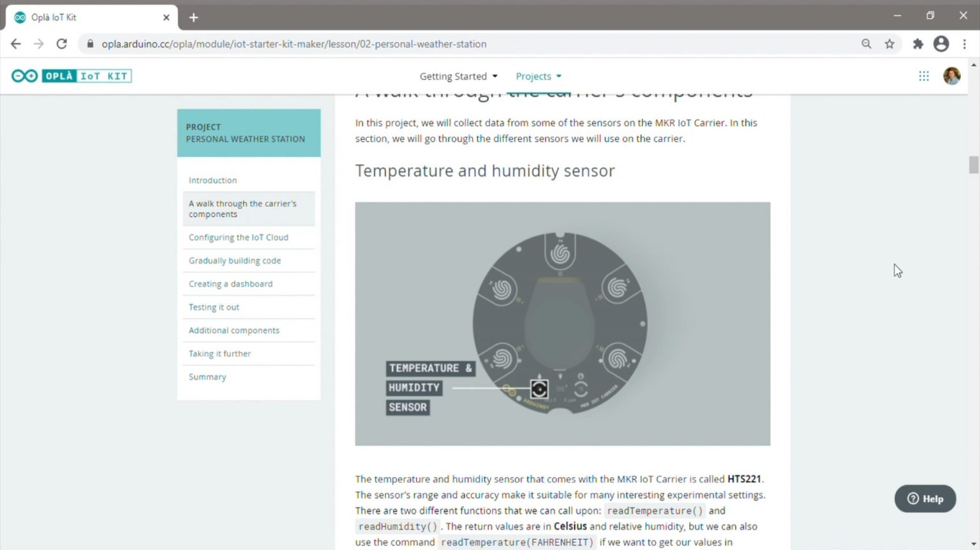Image resolution: width=980 pixels, height=550 pixels.
Task: Open the Help chat widget
Action: 924,498
